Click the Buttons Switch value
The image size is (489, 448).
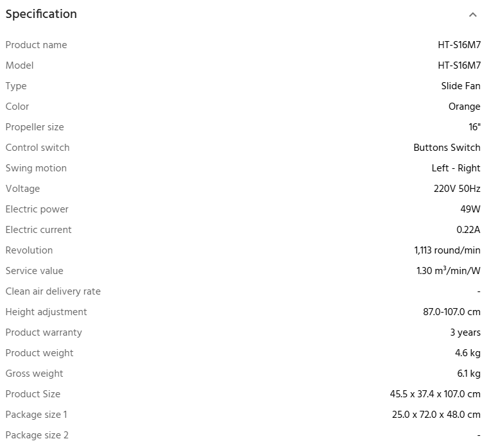(x=447, y=148)
